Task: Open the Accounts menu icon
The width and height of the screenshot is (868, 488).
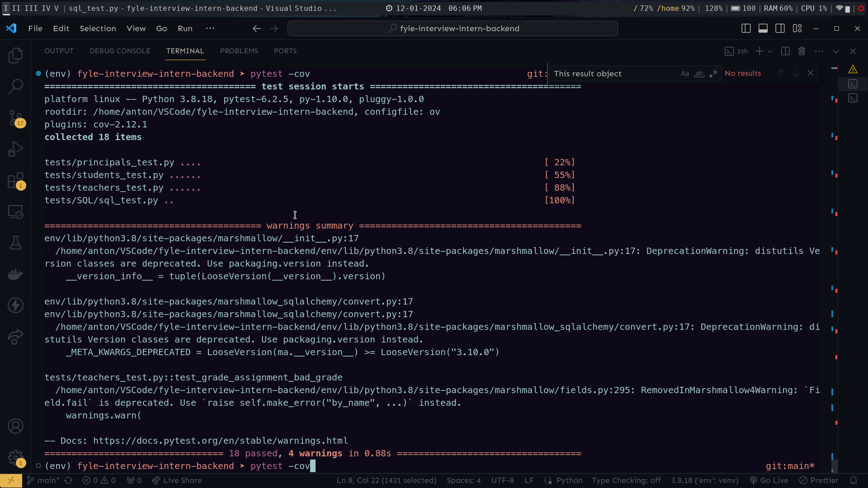Action: pos(15,426)
